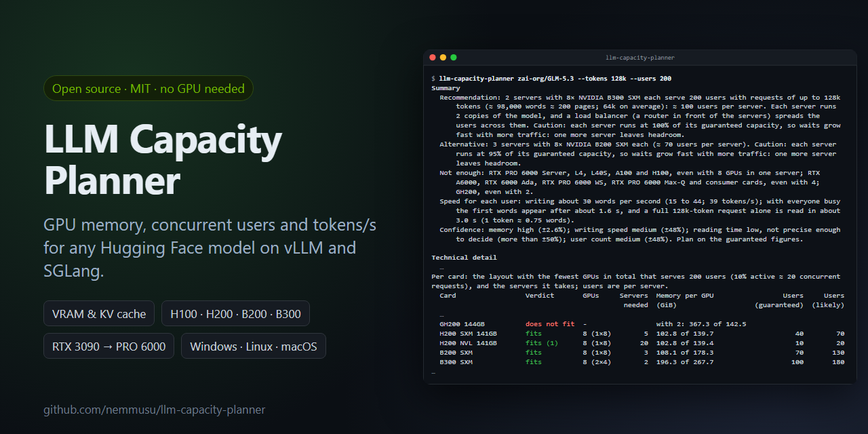Click the red close dot on the terminal window

433,58
